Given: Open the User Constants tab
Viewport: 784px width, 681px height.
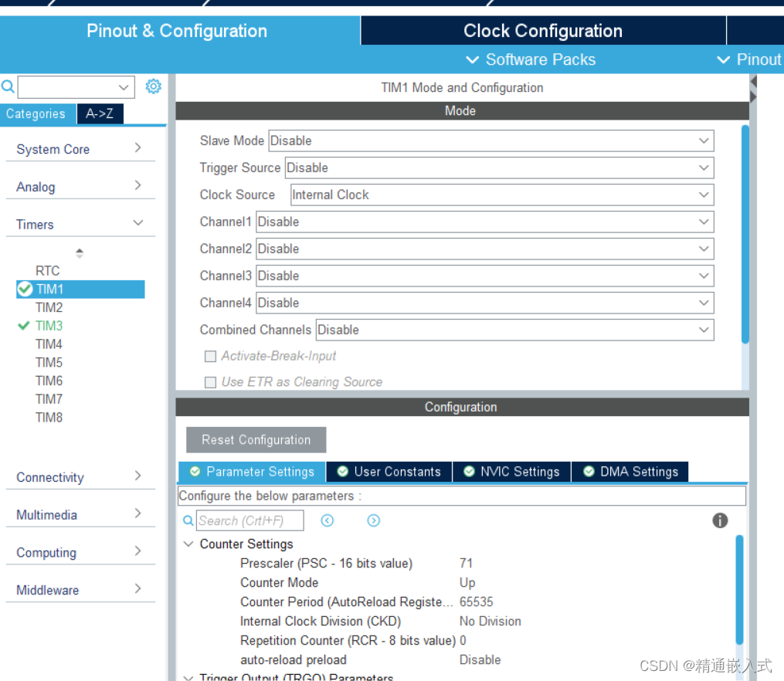Looking at the screenshot, I should pyautogui.click(x=389, y=472).
